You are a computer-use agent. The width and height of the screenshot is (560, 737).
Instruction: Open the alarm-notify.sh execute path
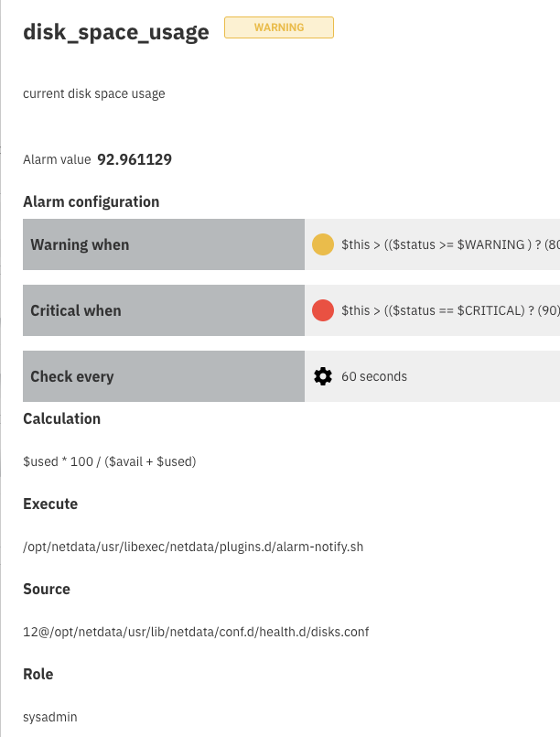tap(193, 546)
